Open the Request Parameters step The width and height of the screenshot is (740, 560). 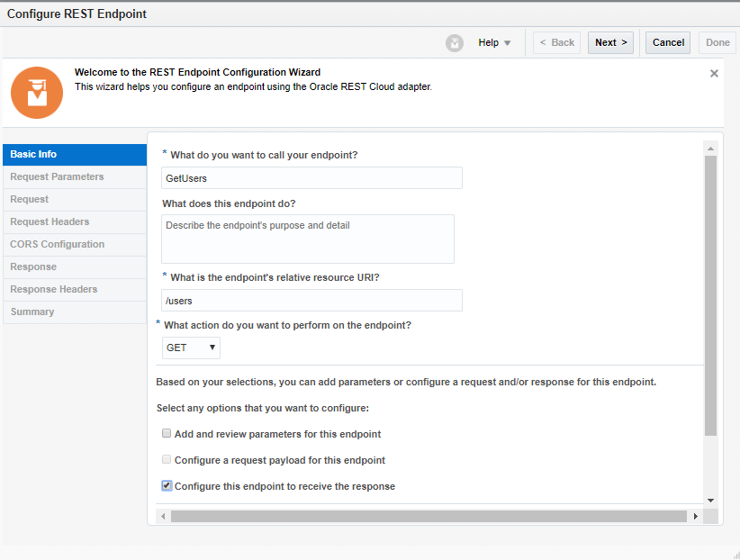pyautogui.click(x=75, y=177)
